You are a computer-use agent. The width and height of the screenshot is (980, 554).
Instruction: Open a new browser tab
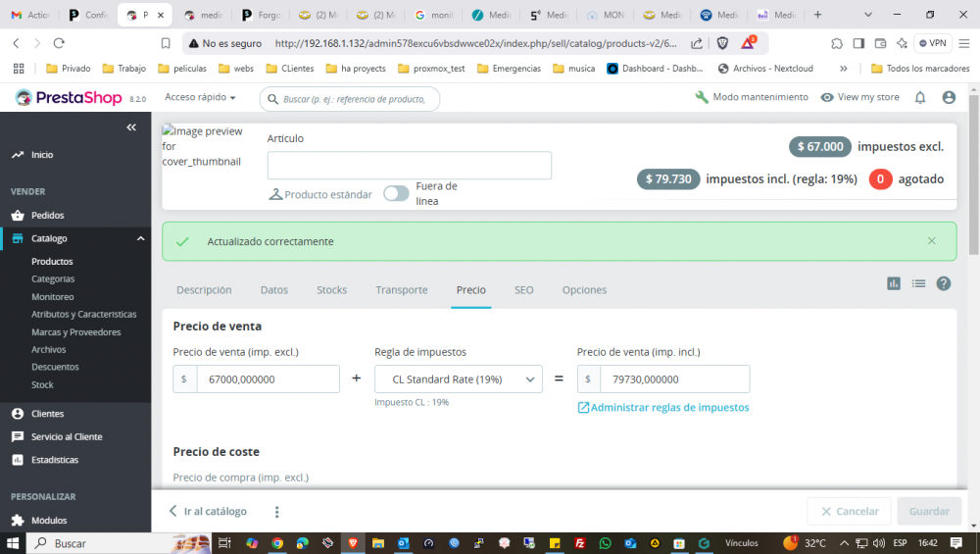(x=817, y=15)
